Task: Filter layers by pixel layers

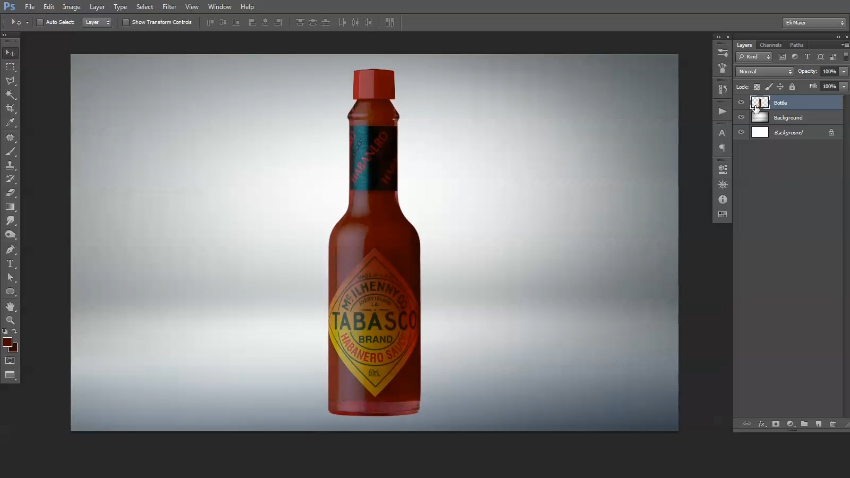Action: click(x=782, y=56)
